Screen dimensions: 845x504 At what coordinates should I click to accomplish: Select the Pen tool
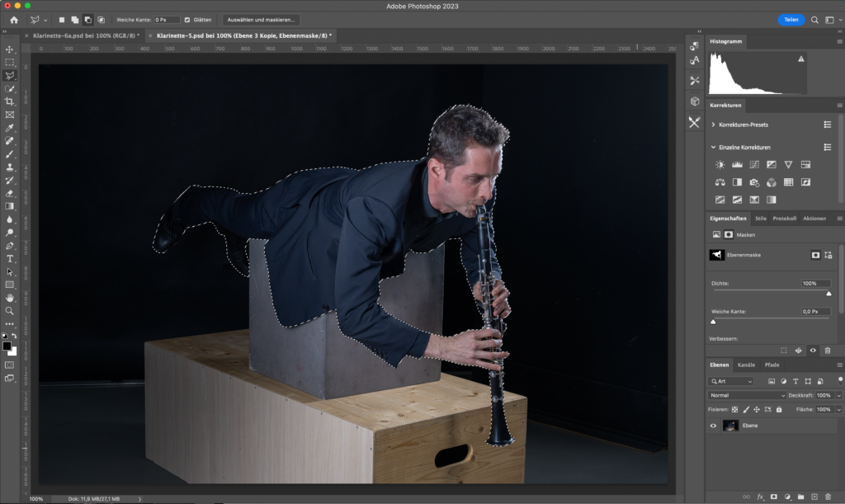pos(10,246)
